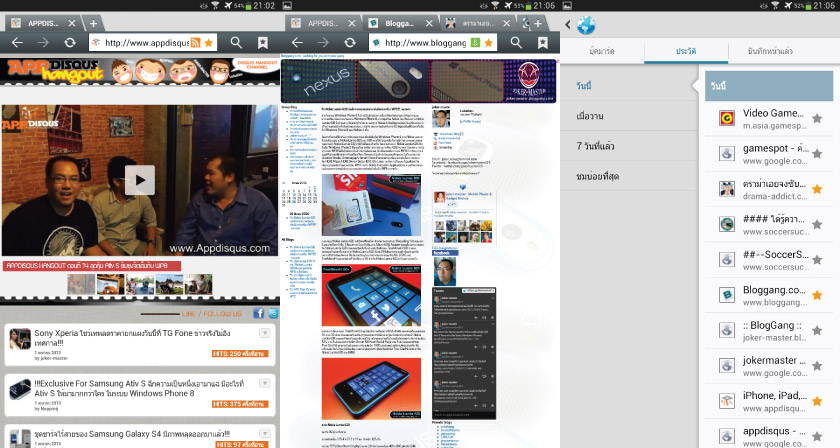Play the Appdisqus hangout video

coord(140,180)
